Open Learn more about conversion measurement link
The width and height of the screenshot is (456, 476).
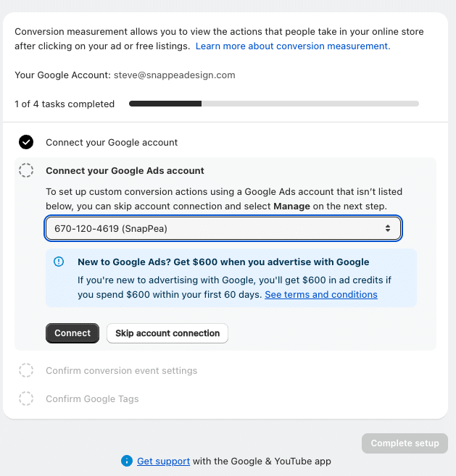293,46
